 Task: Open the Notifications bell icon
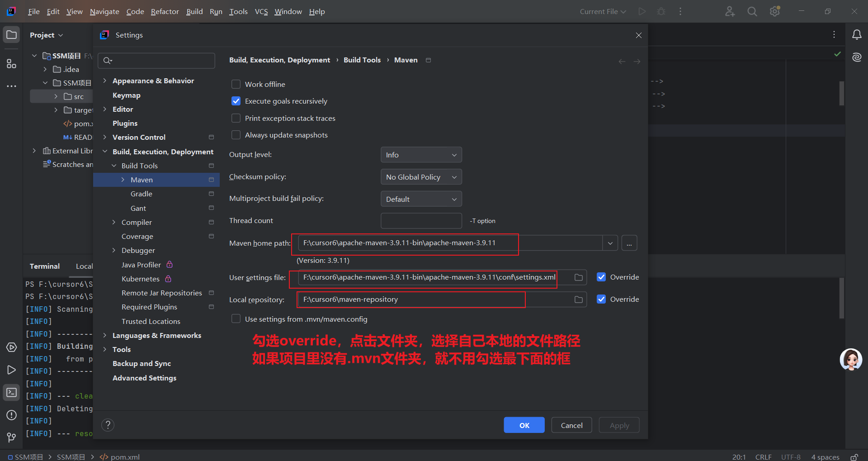[x=857, y=35]
